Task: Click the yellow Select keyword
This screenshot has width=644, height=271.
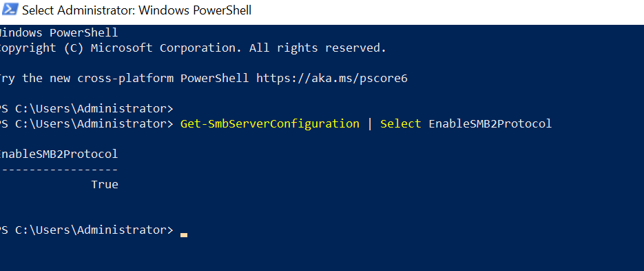Action: click(401, 124)
